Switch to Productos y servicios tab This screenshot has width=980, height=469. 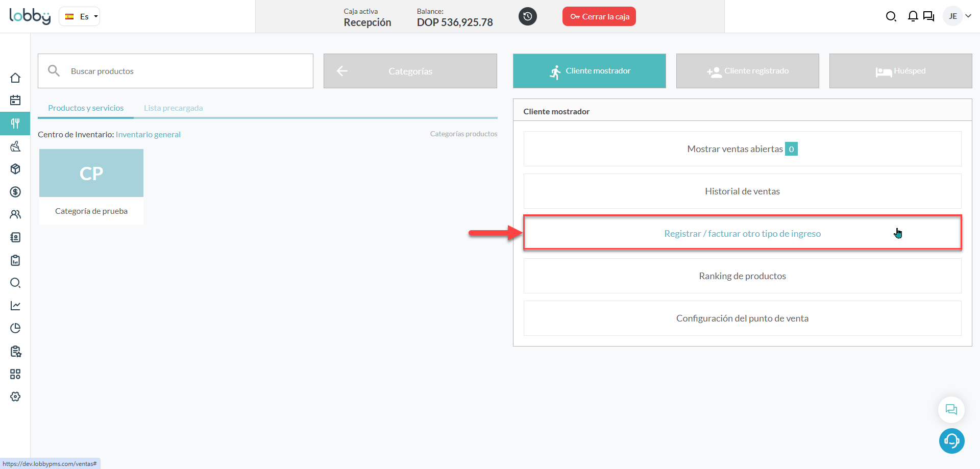(x=86, y=108)
